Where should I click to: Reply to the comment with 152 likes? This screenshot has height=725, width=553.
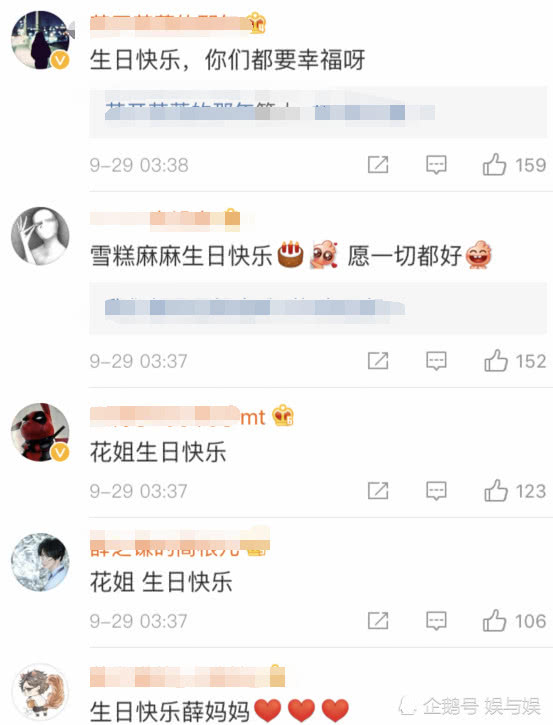click(436, 361)
